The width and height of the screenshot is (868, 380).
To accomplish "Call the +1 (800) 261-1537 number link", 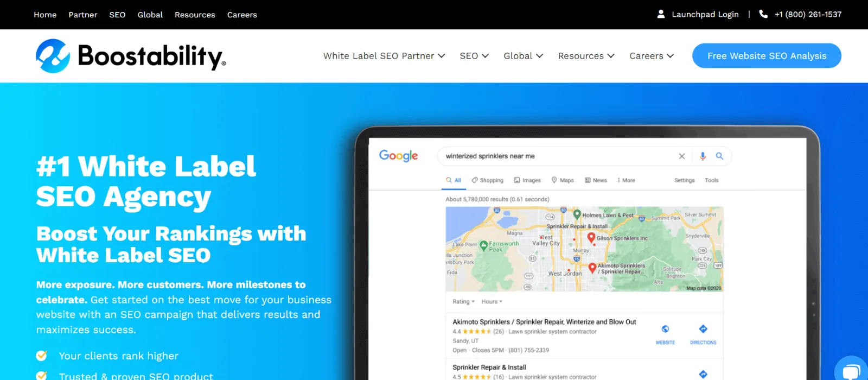I will pyautogui.click(x=808, y=15).
